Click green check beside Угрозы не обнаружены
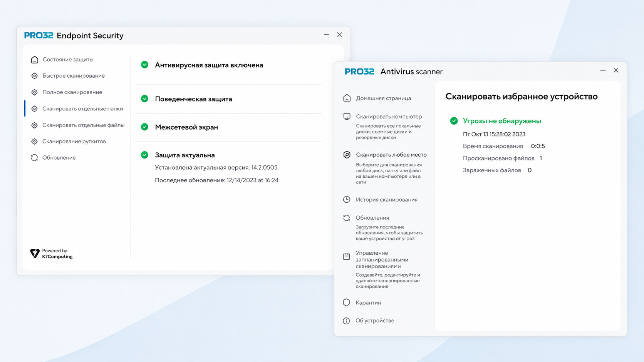Viewport: 644px width, 362px height. [x=454, y=121]
